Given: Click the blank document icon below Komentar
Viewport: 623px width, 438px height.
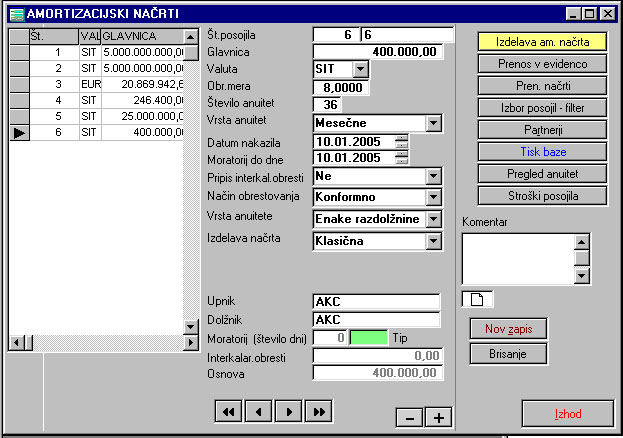Looking at the screenshot, I should pos(477,299).
